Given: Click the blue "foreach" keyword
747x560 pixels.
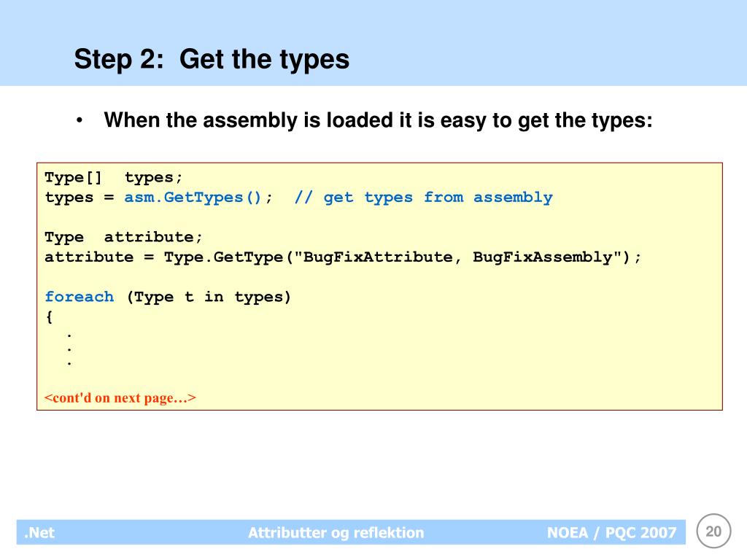Looking at the screenshot, I should point(79,297).
